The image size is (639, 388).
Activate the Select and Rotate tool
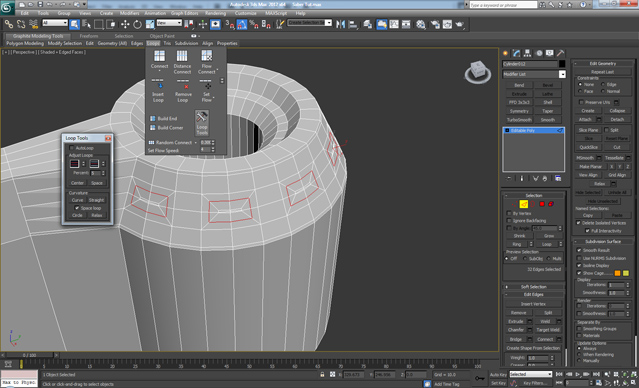(137, 24)
